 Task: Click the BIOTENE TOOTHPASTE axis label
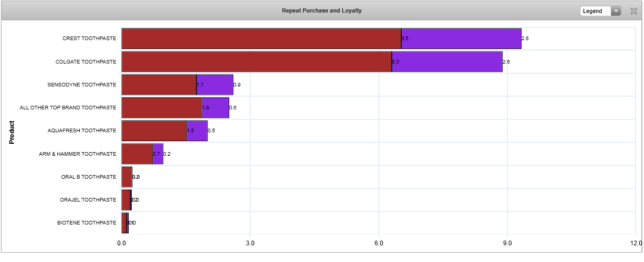tap(86, 223)
